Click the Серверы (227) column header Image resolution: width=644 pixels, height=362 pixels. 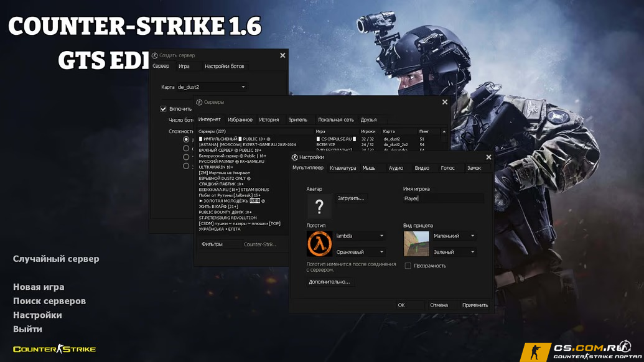pos(256,132)
